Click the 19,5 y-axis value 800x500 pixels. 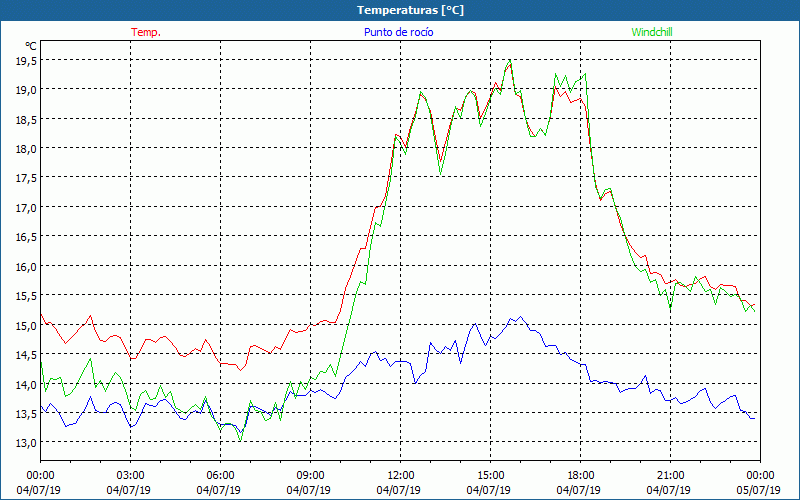click(26, 61)
